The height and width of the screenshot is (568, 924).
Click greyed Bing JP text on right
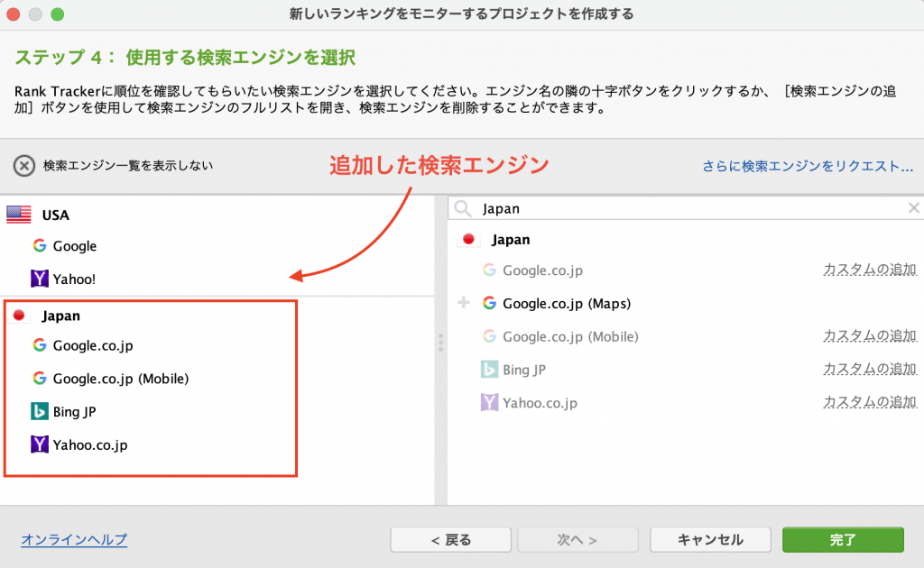tap(524, 371)
